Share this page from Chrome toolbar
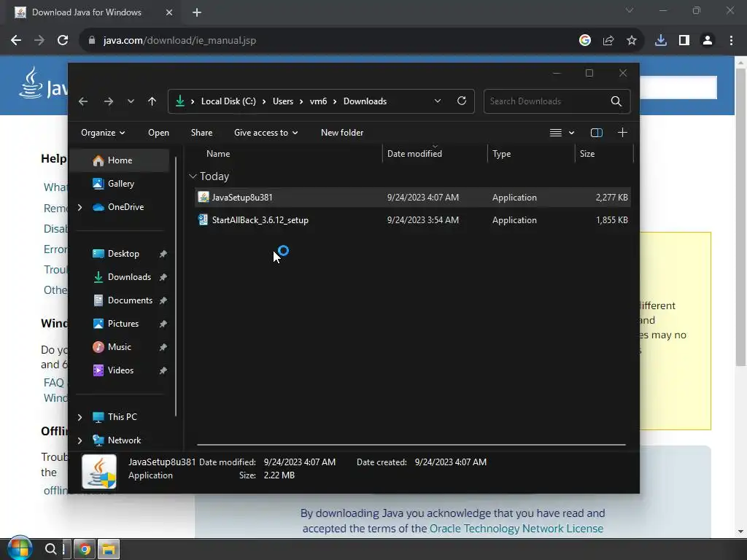Image resolution: width=747 pixels, height=560 pixels. [x=608, y=41]
